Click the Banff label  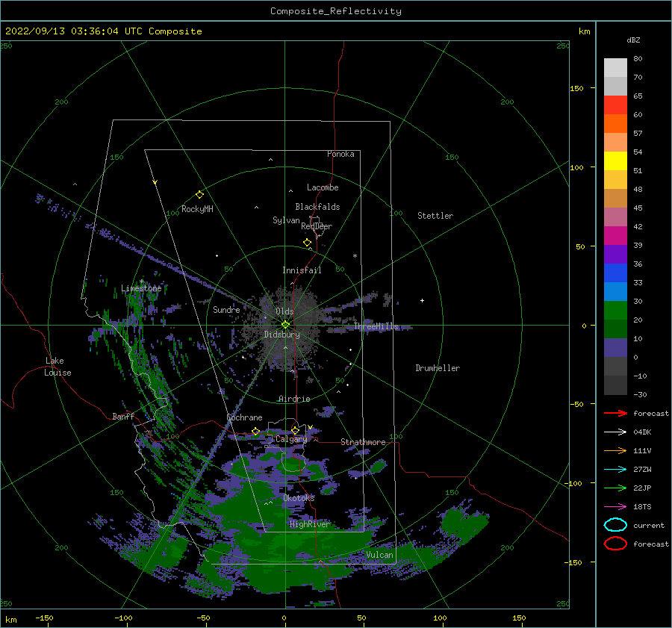pyautogui.click(x=123, y=416)
